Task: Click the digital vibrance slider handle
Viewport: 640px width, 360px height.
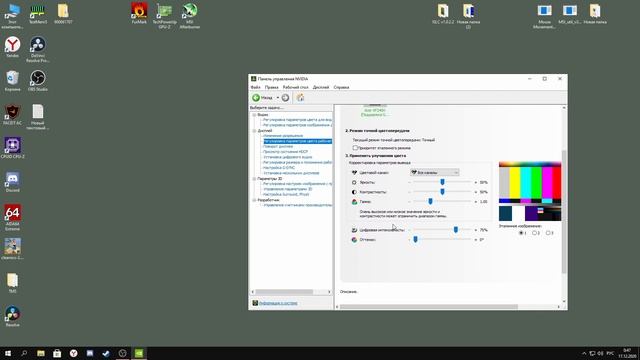Action: coord(456,230)
